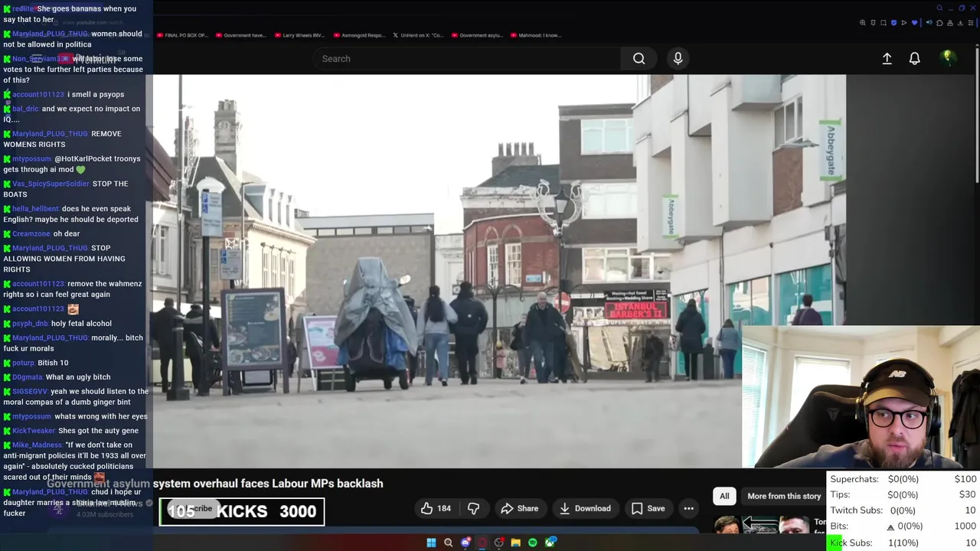This screenshot has width=980, height=551.
Task: Click the pin icon in browser toolbar
Action: pos(873,23)
